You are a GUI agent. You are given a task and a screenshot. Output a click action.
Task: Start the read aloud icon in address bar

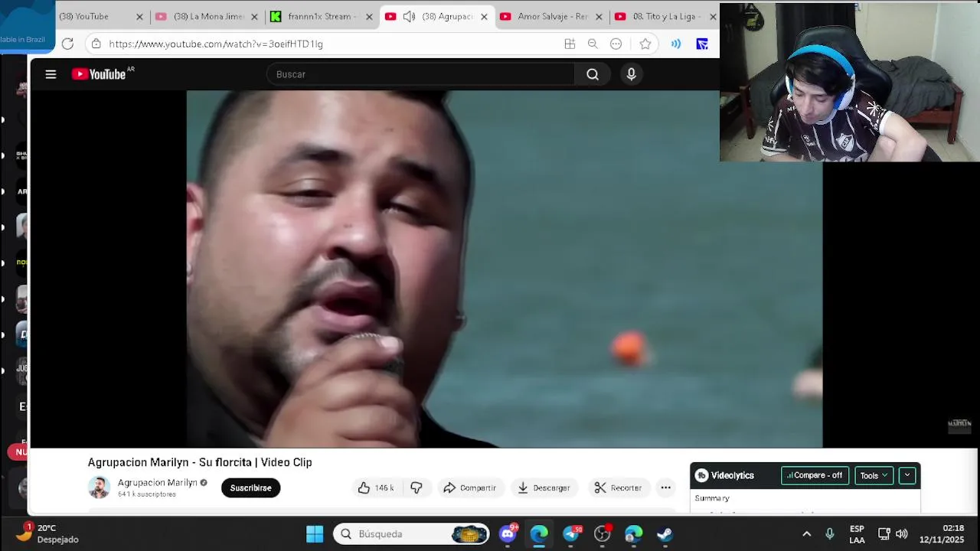click(675, 44)
